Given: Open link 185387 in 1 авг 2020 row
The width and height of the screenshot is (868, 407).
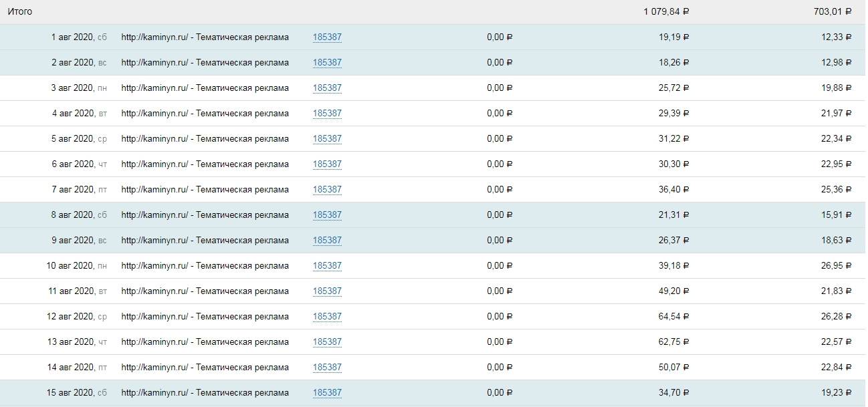Looking at the screenshot, I should tap(327, 37).
